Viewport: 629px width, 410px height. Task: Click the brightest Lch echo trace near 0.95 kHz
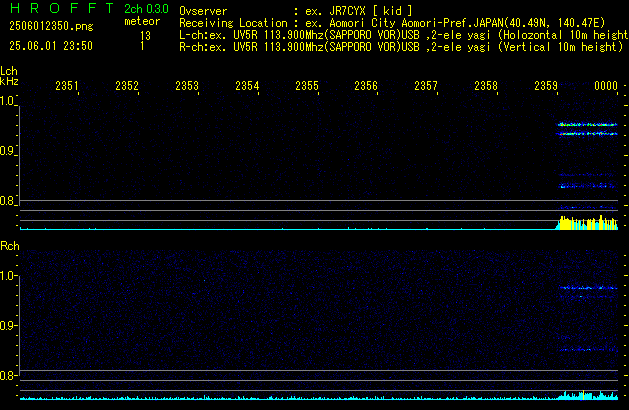[587, 124]
